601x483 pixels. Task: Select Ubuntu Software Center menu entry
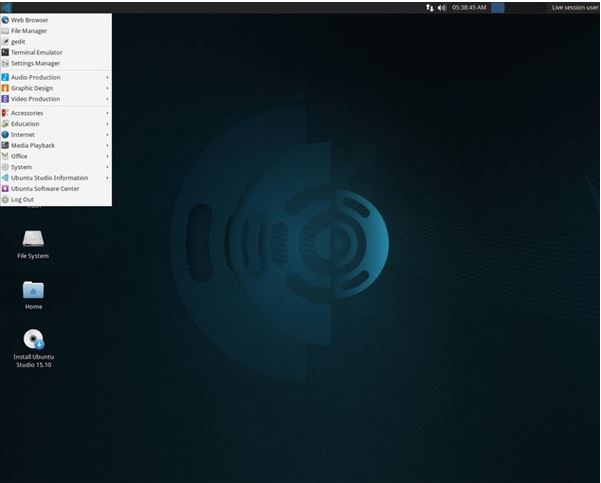45,188
